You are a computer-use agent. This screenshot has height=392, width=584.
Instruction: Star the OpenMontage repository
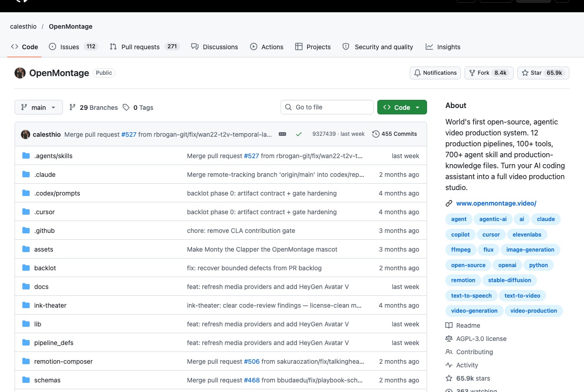pos(543,73)
